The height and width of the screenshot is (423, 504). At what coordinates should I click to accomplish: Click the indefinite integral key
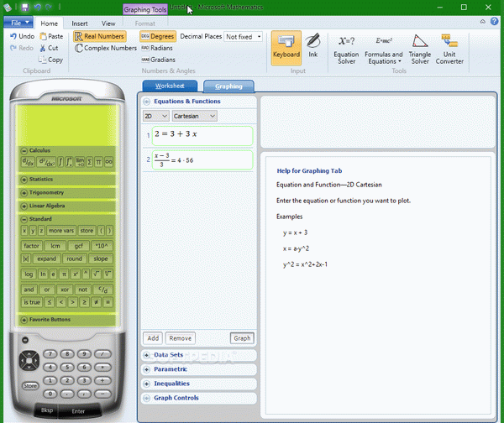click(x=60, y=162)
